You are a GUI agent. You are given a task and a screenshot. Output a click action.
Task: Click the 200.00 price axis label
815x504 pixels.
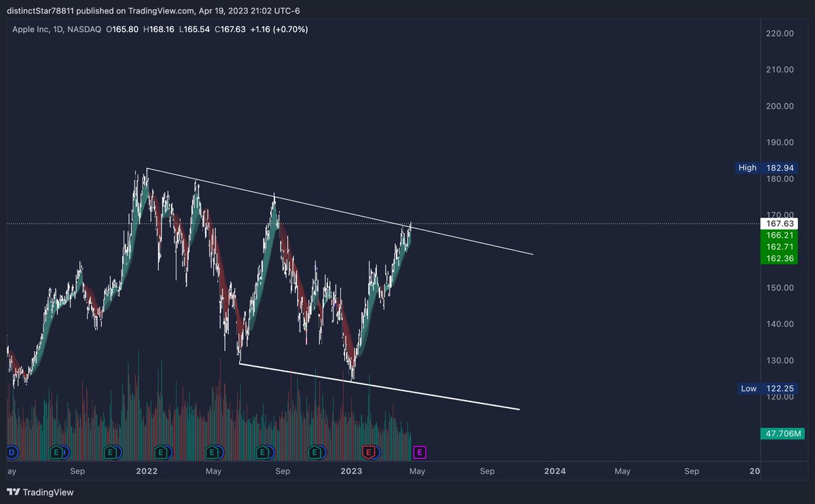tap(779, 106)
